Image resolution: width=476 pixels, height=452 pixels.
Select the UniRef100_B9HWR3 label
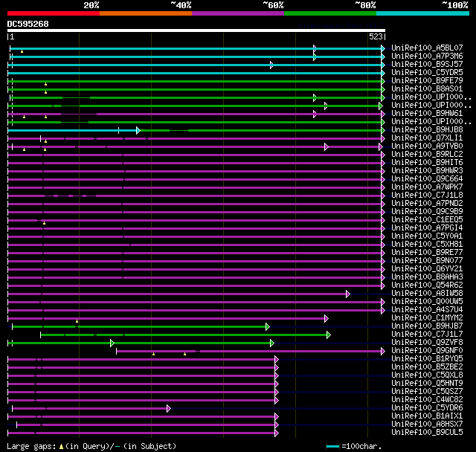tap(427, 171)
